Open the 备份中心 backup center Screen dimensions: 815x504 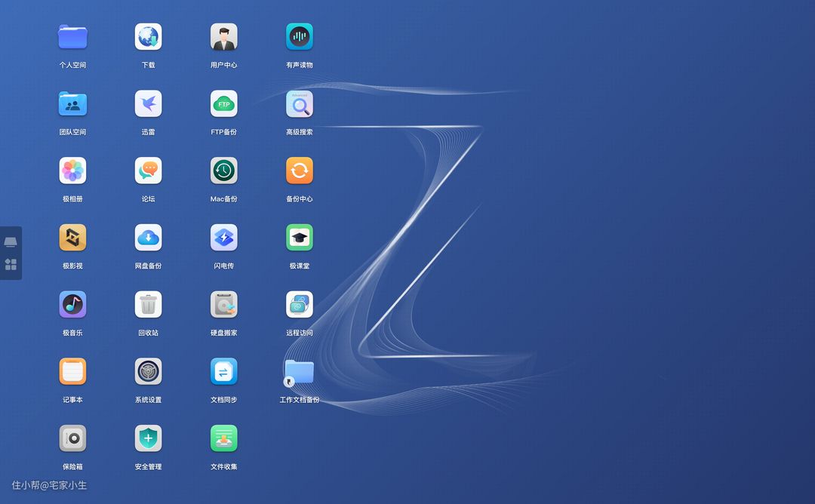[299, 171]
